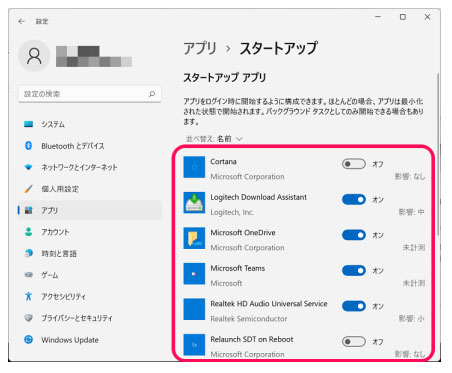Screen dimensions: 452x373
Task: Click the ゲーム controller icon
Action: tap(29, 275)
